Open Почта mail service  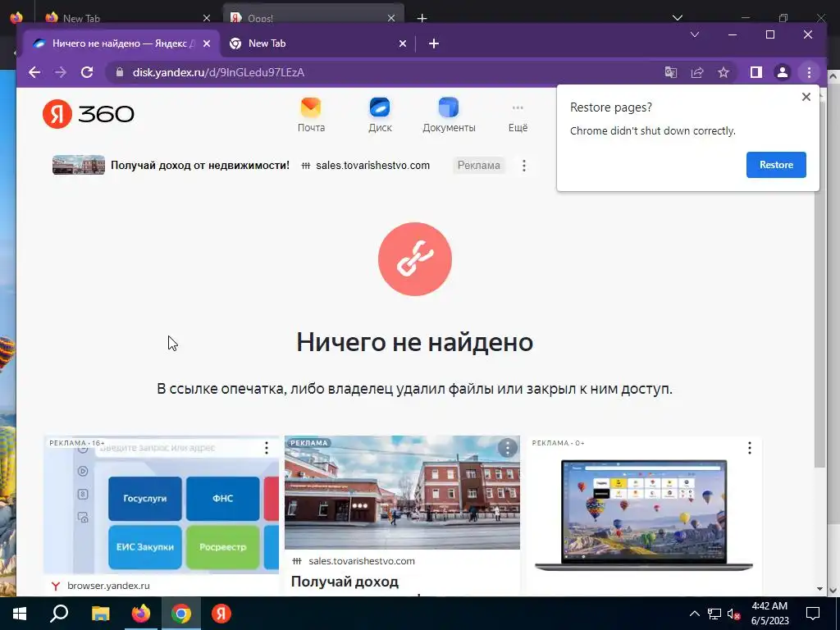(311, 115)
